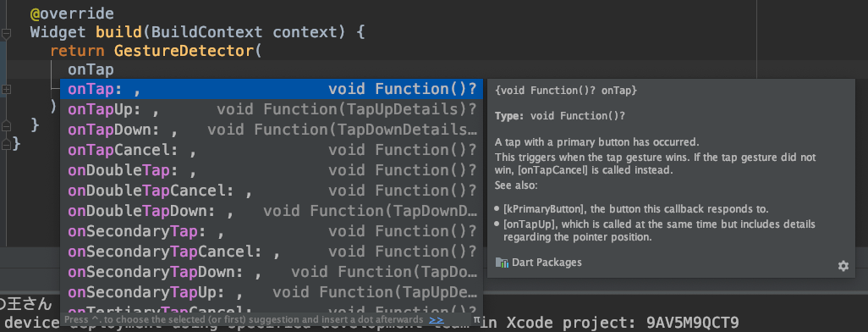The image size is (868, 332).
Task: Click the pi icon in completion footer
Action: (476, 320)
